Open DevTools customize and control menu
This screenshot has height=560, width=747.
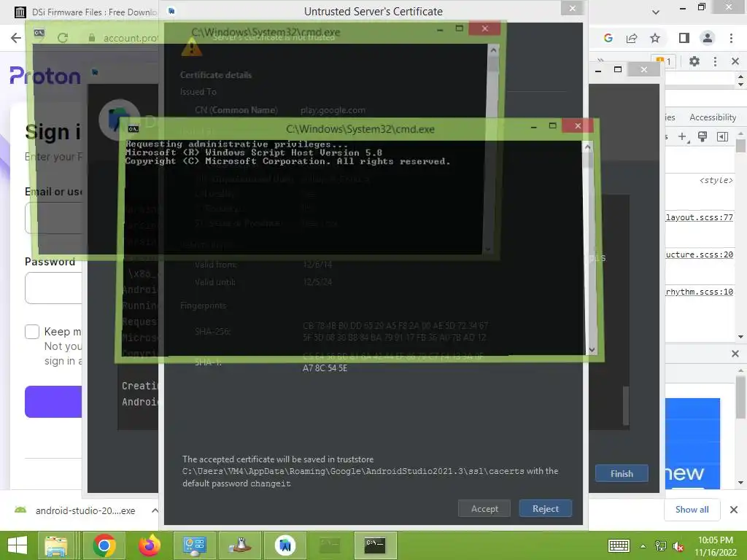point(715,61)
